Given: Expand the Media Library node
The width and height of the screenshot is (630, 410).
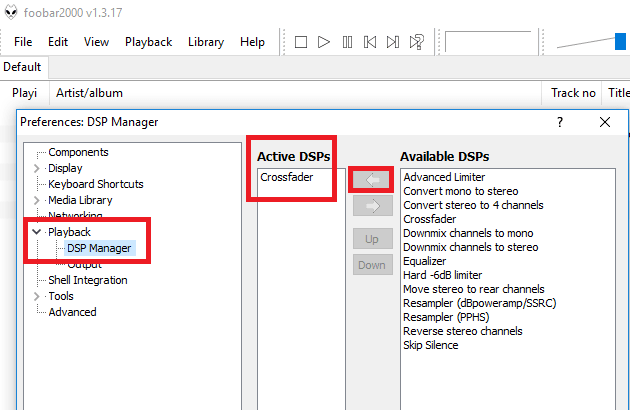Looking at the screenshot, I should 38,200.
